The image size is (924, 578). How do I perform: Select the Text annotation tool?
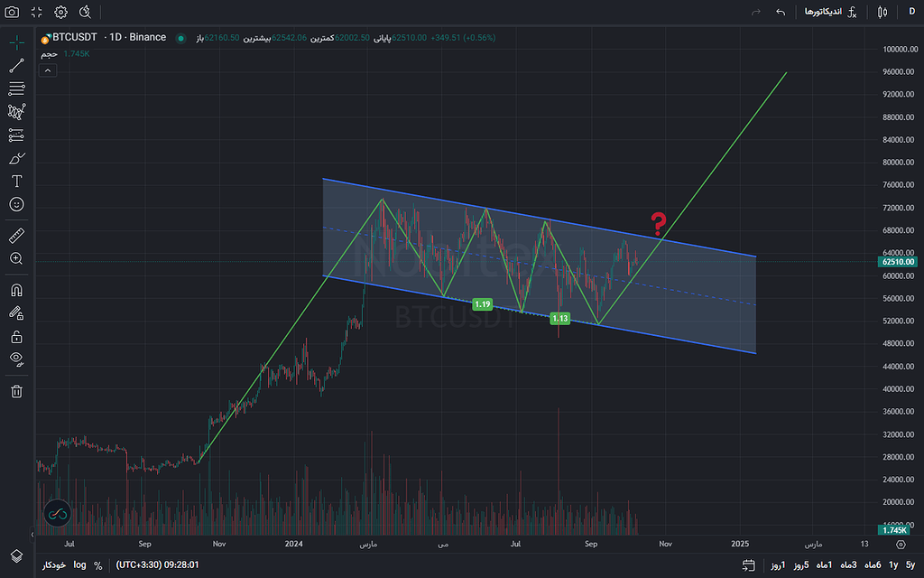click(x=16, y=182)
